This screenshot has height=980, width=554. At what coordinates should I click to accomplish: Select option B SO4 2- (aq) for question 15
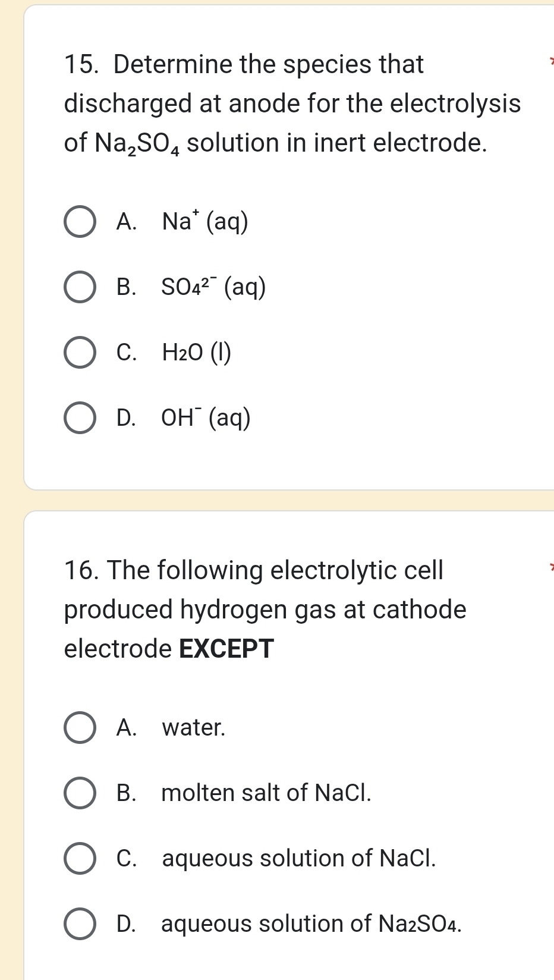[x=80, y=287]
